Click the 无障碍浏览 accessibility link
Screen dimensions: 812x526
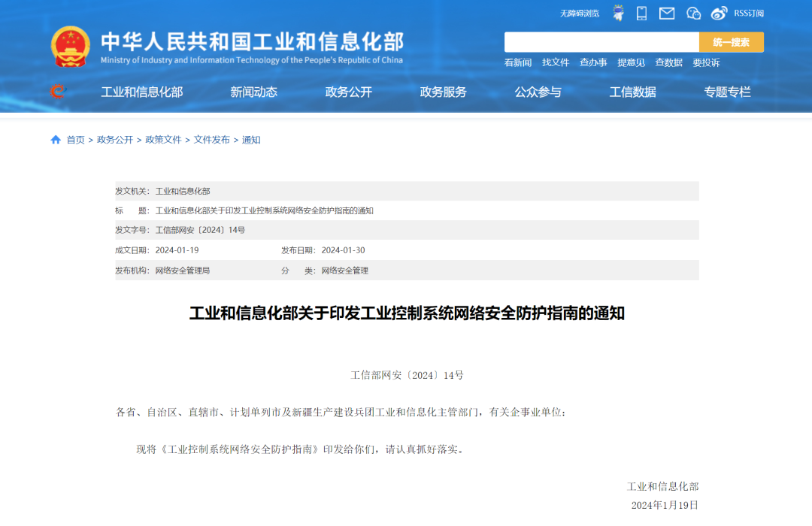tap(579, 14)
